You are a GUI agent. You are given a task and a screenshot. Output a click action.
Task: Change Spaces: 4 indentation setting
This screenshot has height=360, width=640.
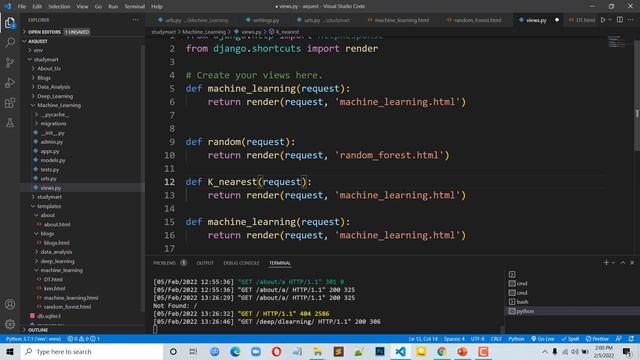click(454, 339)
